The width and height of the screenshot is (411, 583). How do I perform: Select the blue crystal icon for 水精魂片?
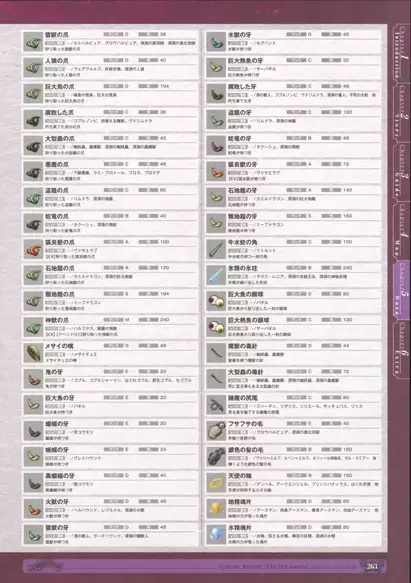coord(216,534)
